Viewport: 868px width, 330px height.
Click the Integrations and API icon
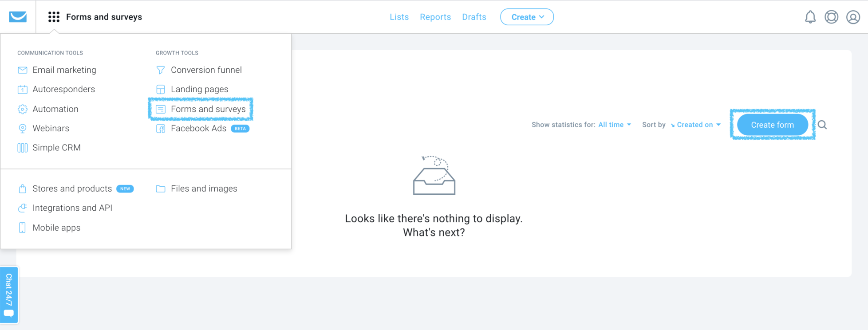tap(23, 208)
